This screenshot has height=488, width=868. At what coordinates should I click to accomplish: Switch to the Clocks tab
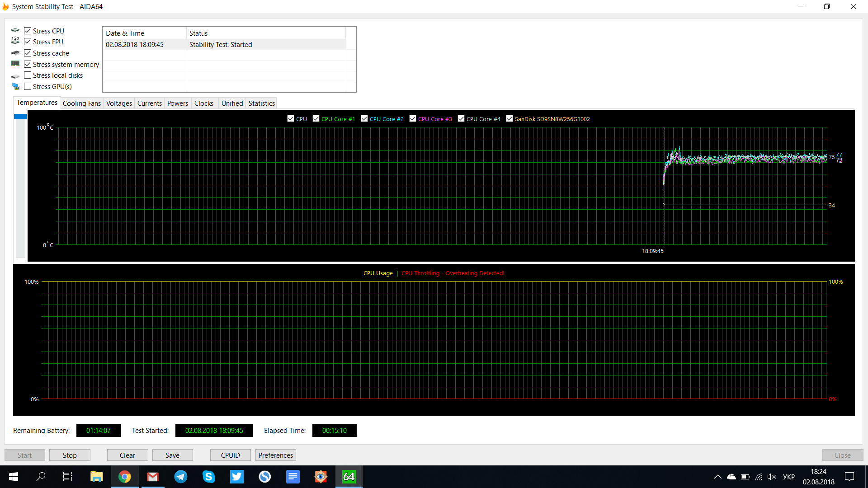coord(203,103)
